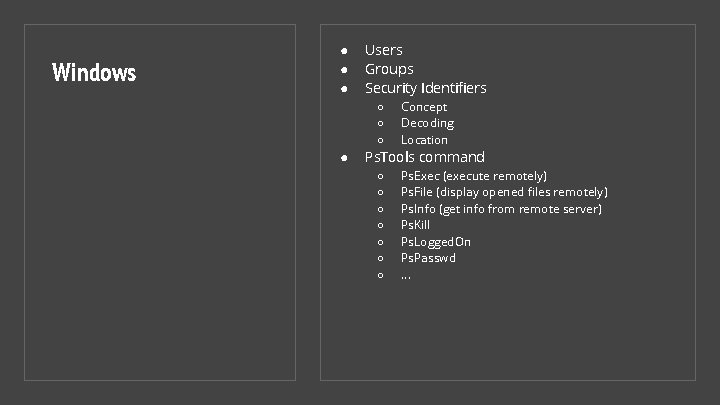Click the Windows slide title
The image size is (720, 405).
pos(94,72)
